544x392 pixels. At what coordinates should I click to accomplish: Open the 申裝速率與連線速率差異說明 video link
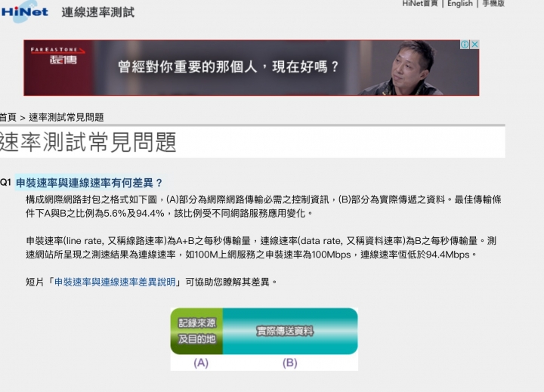tap(115, 282)
